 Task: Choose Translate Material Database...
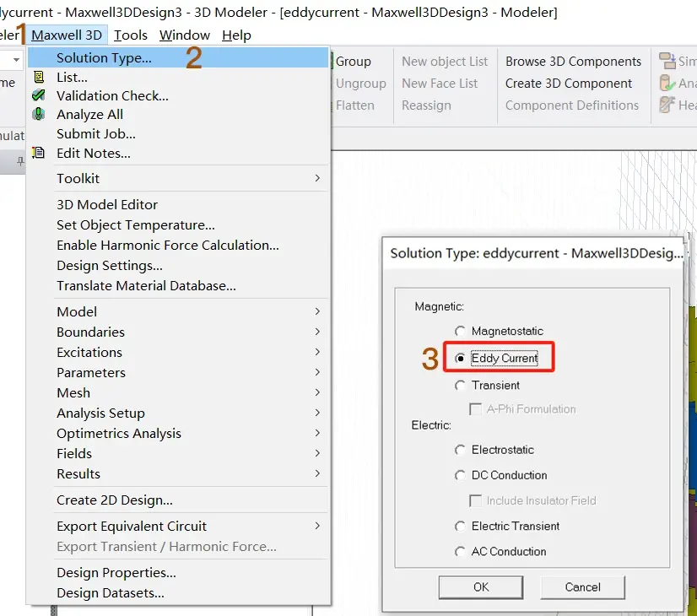point(178,286)
